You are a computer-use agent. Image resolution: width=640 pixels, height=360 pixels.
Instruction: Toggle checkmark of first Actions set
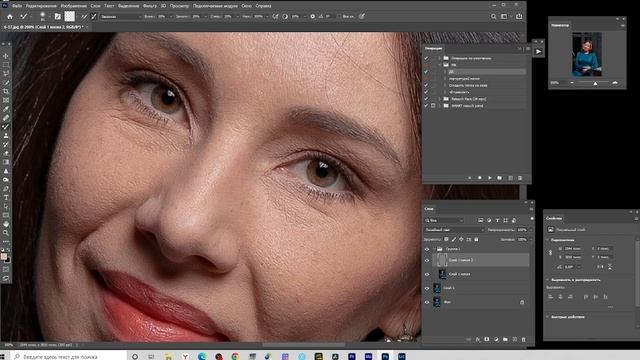(x=426, y=58)
